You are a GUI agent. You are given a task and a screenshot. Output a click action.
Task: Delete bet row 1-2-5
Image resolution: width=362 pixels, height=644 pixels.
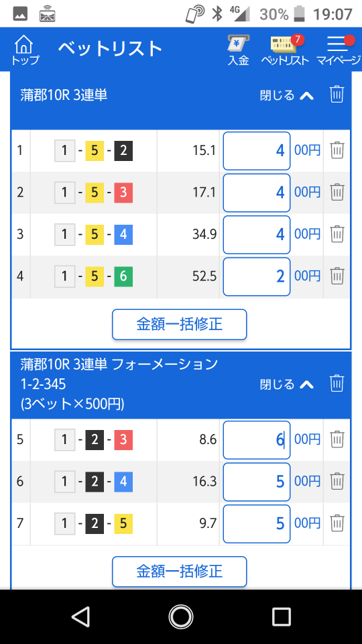click(337, 523)
